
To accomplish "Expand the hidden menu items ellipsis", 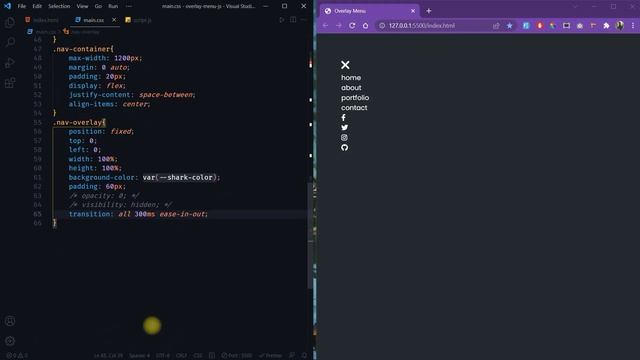I will point(129,6).
